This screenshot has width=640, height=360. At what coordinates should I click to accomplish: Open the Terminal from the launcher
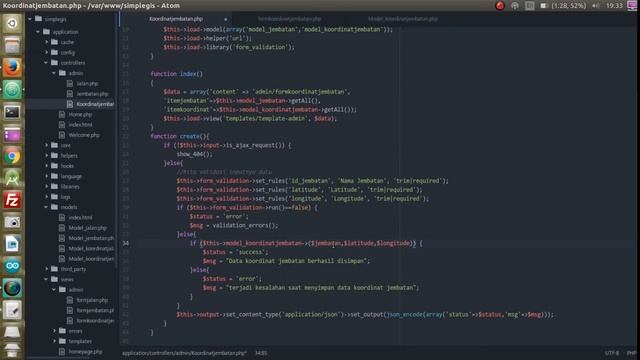pyautogui.click(x=12, y=111)
